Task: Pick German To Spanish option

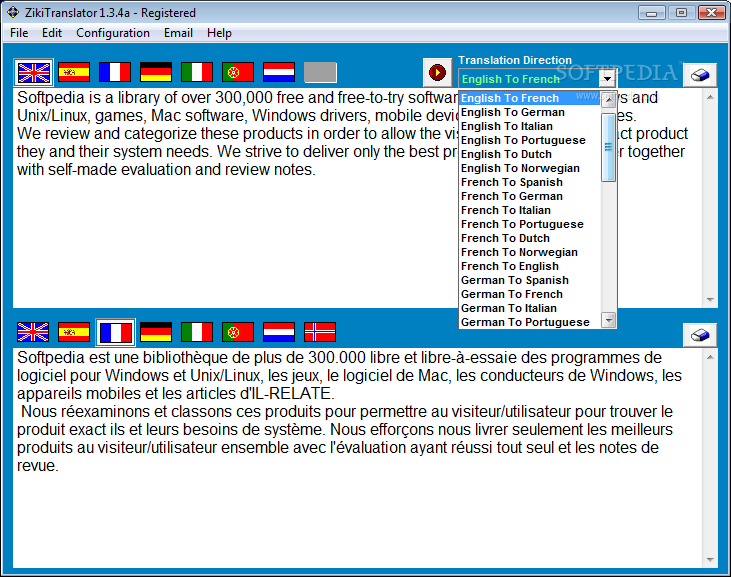Action: (530, 280)
